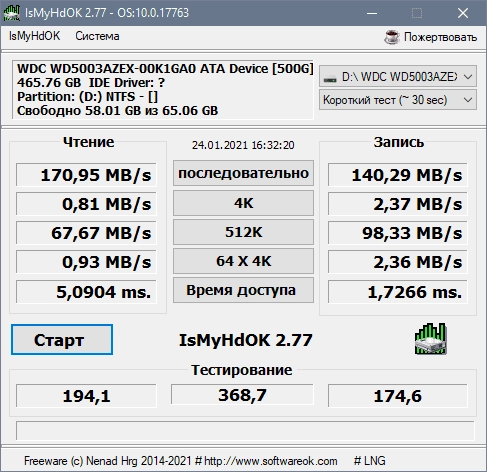Screen dimensions: 487x472
Task: Click the write 4K value 2,37 MB/s
Action: pyautogui.click(x=398, y=203)
